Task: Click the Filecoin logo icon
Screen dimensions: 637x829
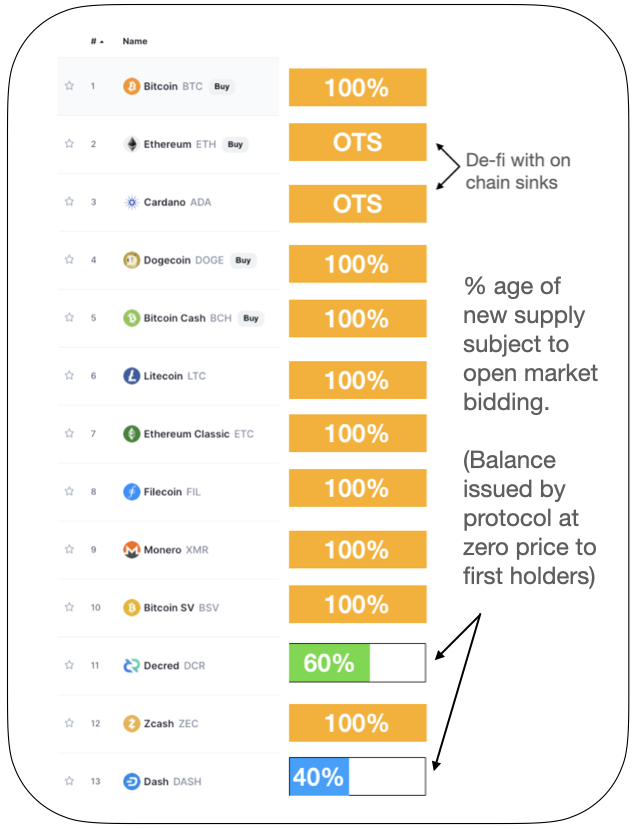Action: pyautogui.click(x=131, y=492)
